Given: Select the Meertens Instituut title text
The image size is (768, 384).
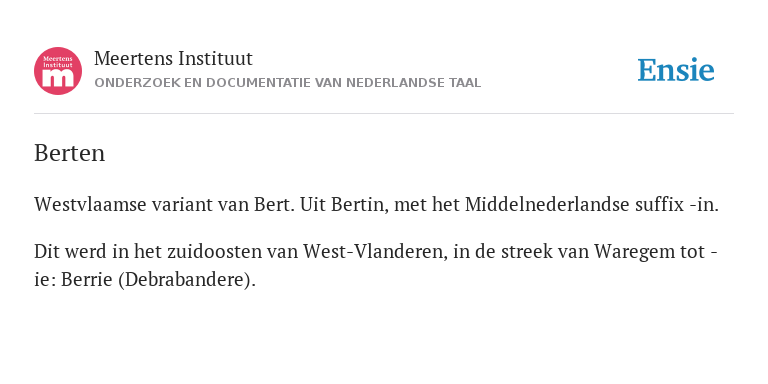Looking at the screenshot, I should pos(173,59).
